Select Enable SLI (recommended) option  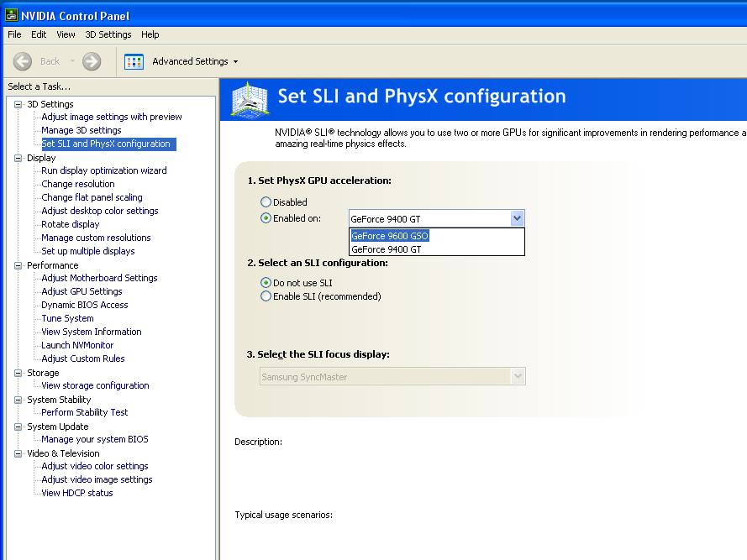tap(266, 296)
